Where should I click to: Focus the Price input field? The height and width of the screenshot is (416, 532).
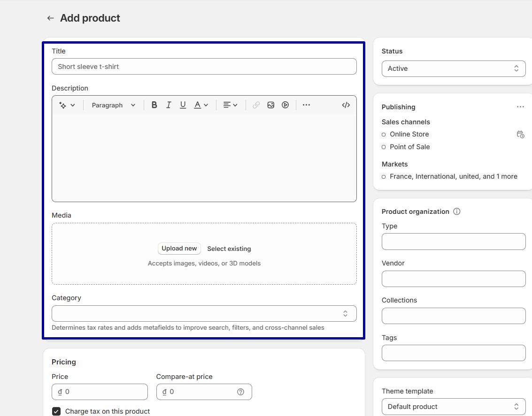click(x=100, y=392)
